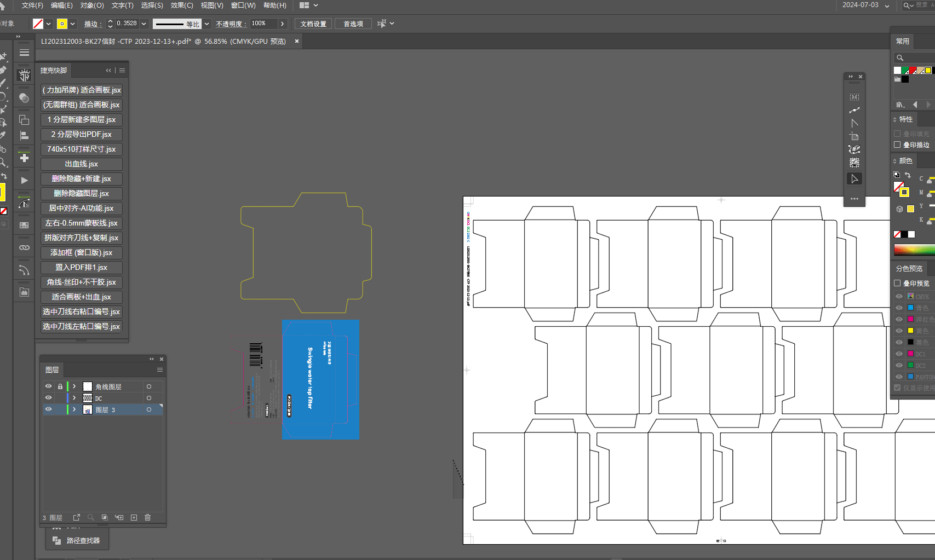Screen dimensions: 935x560
Task: Open the 等比 stroke profile dropdown
Action: [207, 24]
